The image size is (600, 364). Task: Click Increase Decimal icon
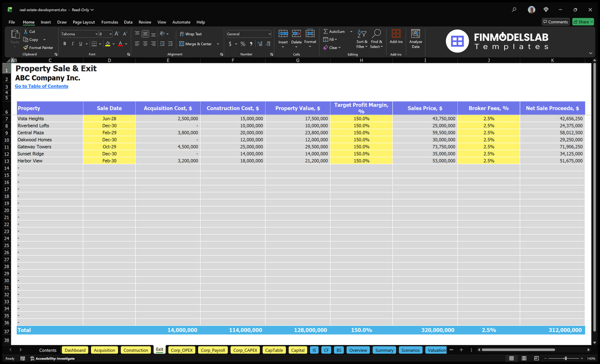[x=259, y=44]
